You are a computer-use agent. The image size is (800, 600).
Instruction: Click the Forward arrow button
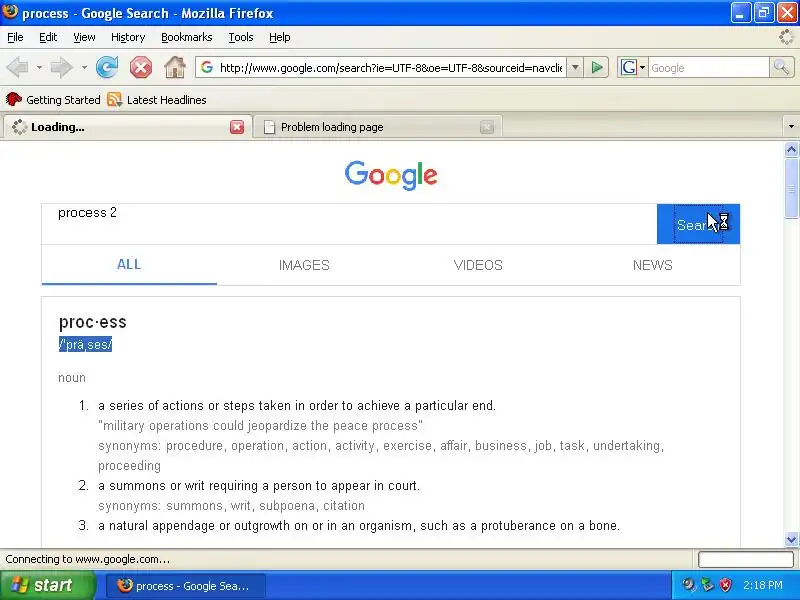coord(61,67)
